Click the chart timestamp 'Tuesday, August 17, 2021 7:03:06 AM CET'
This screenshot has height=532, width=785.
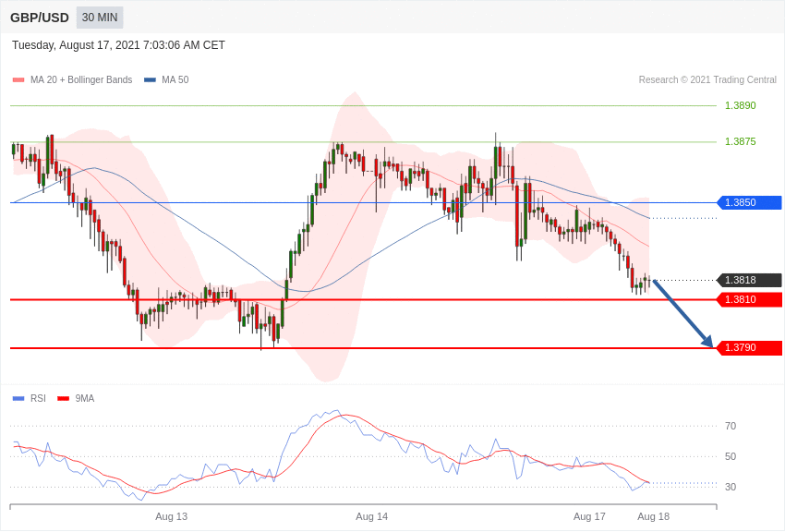coord(118,45)
